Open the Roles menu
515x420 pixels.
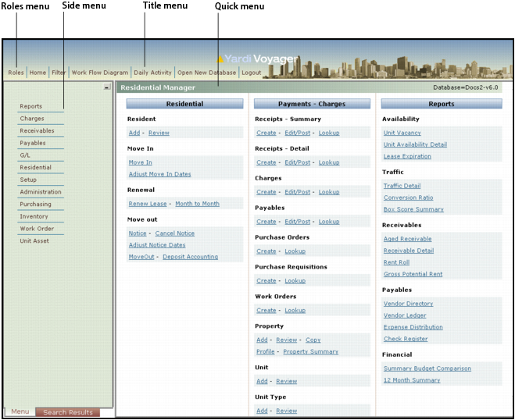click(16, 73)
